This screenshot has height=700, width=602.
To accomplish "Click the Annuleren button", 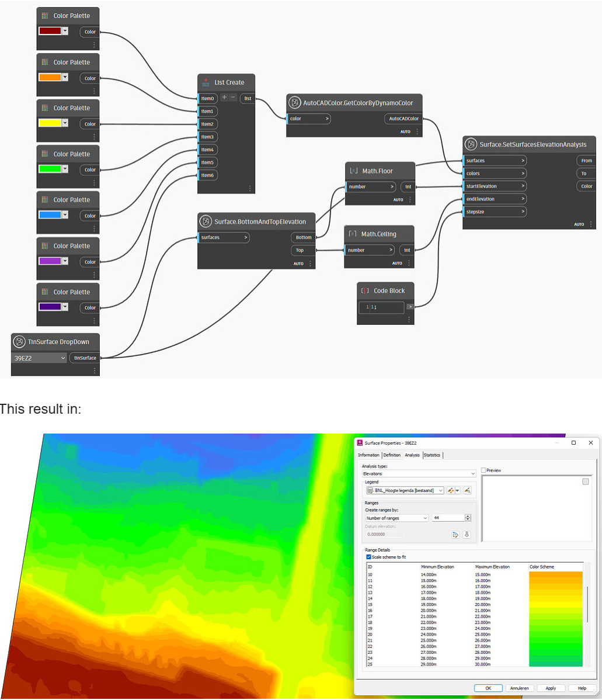I will click(520, 688).
